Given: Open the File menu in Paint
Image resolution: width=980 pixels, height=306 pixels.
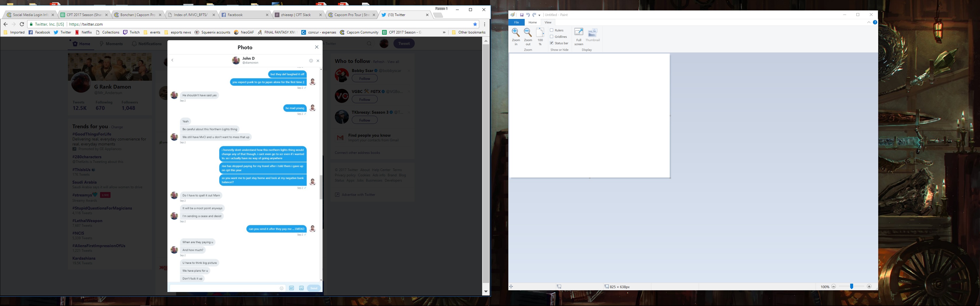Looking at the screenshot, I should pyautogui.click(x=516, y=22).
